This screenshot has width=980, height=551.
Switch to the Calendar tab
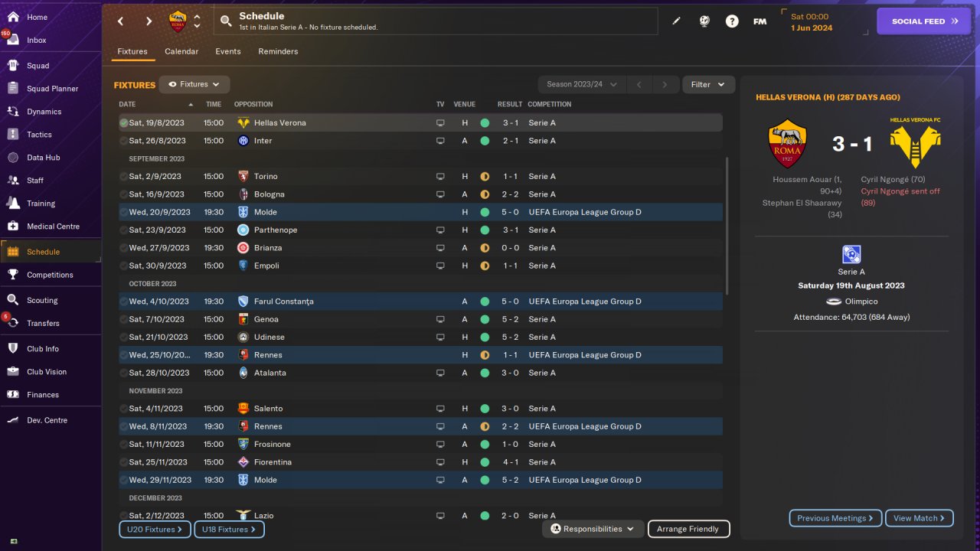point(181,51)
